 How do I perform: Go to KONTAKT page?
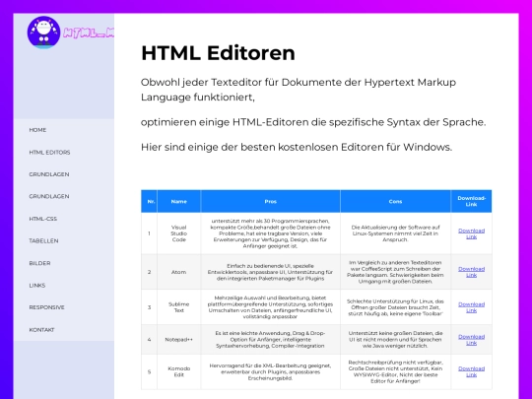click(41, 330)
